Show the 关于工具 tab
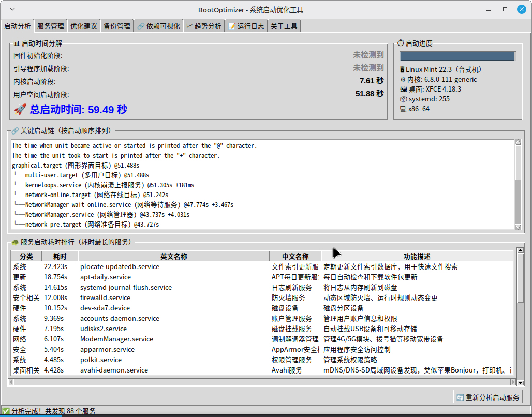This screenshot has height=417, width=532. click(284, 26)
